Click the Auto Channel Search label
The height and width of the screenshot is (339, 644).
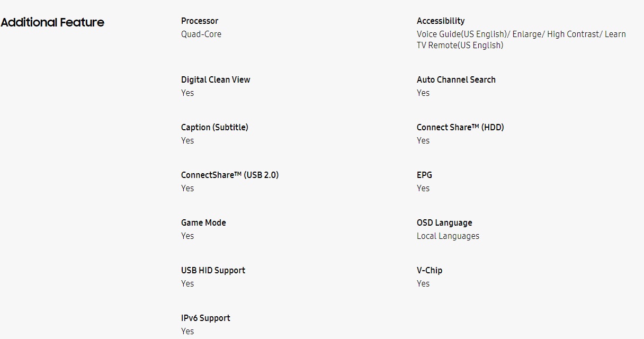pos(456,79)
